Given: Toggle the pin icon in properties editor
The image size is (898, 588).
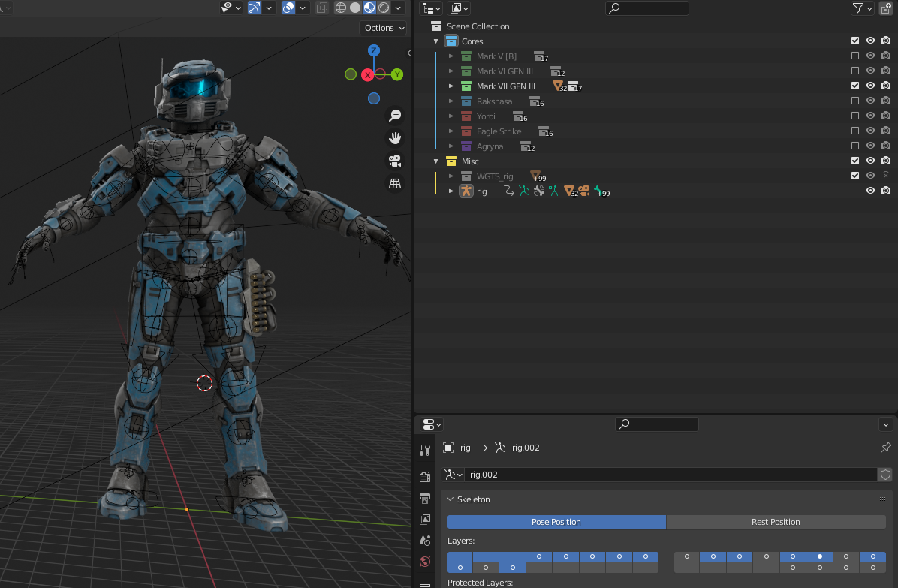Looking at the screenshot, I should pos(886,448).
